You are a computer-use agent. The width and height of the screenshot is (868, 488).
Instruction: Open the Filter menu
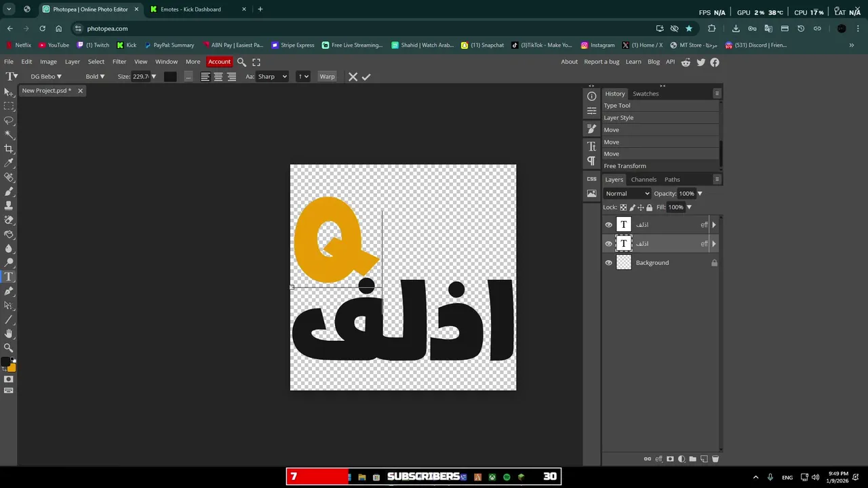pos(119,62)
